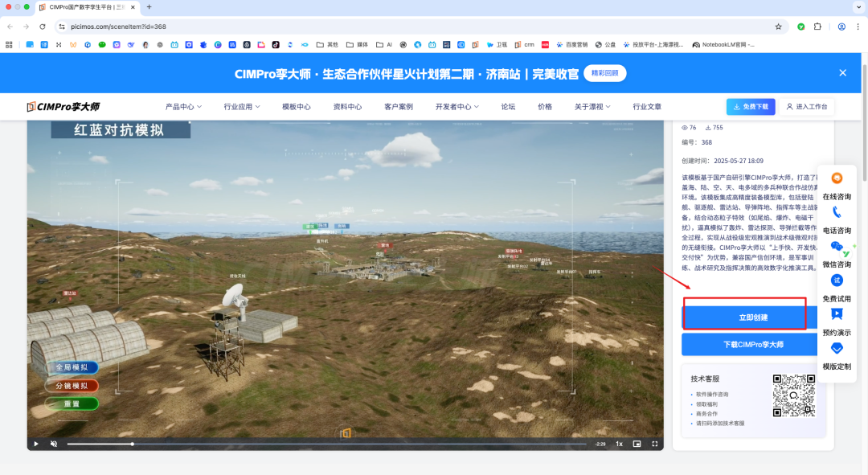Open the 投放平台-上海漂视 bookmark

(x=653, y=45)
